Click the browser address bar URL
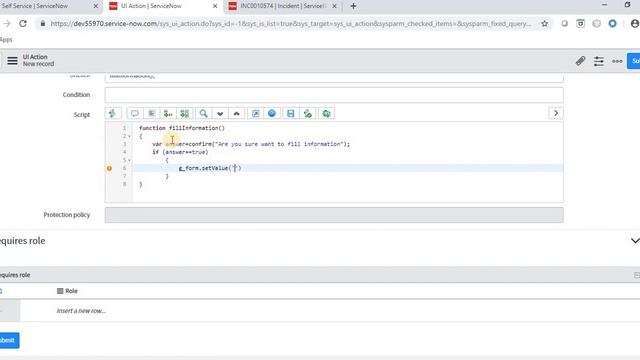This screenshot has width=640, height=360. click(291, 24)
